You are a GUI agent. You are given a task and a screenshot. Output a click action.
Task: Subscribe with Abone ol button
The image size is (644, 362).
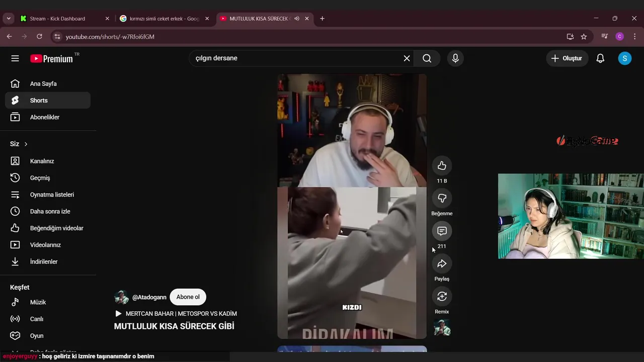(188, 297)
